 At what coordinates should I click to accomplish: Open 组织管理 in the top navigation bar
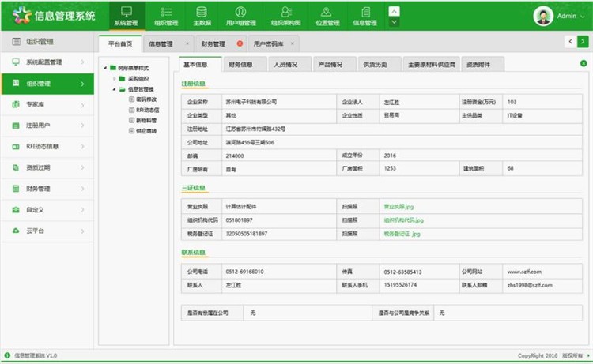166,16
